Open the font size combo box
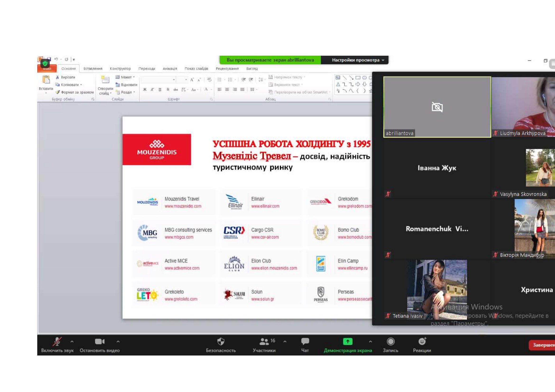Viewport: 555px width, 392px height. (182, 80)
